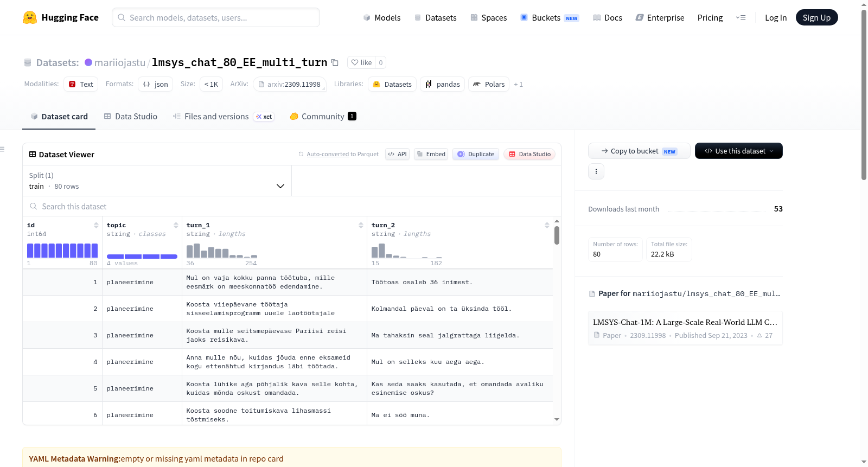
Task: Click the like heart button
Action: (361, 62)
